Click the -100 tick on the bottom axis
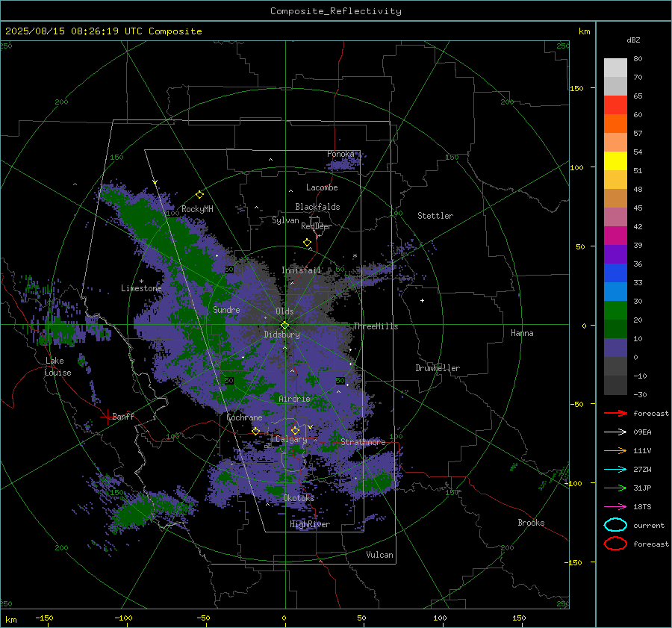The width and height of the screenshot is (672, 628). click(x=123, y=618)
